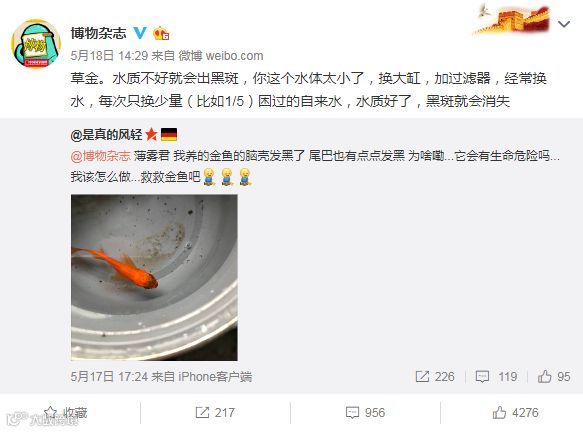The image size is (583, 432).
Task: Open the @博物杂志 mention link
Action: tap(100, 155)
